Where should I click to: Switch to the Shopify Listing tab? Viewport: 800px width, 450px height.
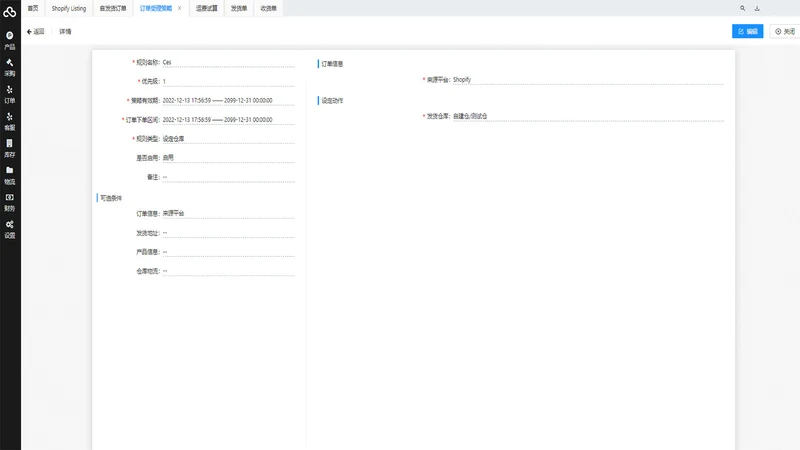(69, 8)
